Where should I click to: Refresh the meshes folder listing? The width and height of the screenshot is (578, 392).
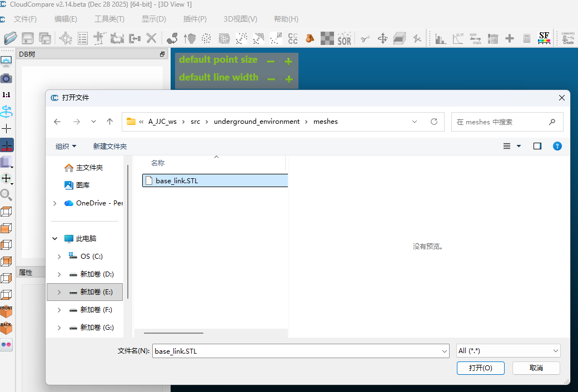pyautogui.click(x=434, y=122)
